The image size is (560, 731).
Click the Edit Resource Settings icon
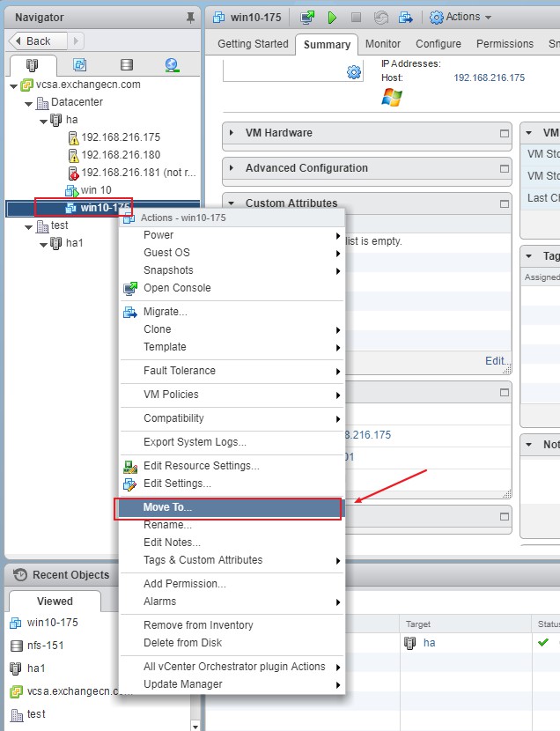pyautogui.click(x=130, y=466)
